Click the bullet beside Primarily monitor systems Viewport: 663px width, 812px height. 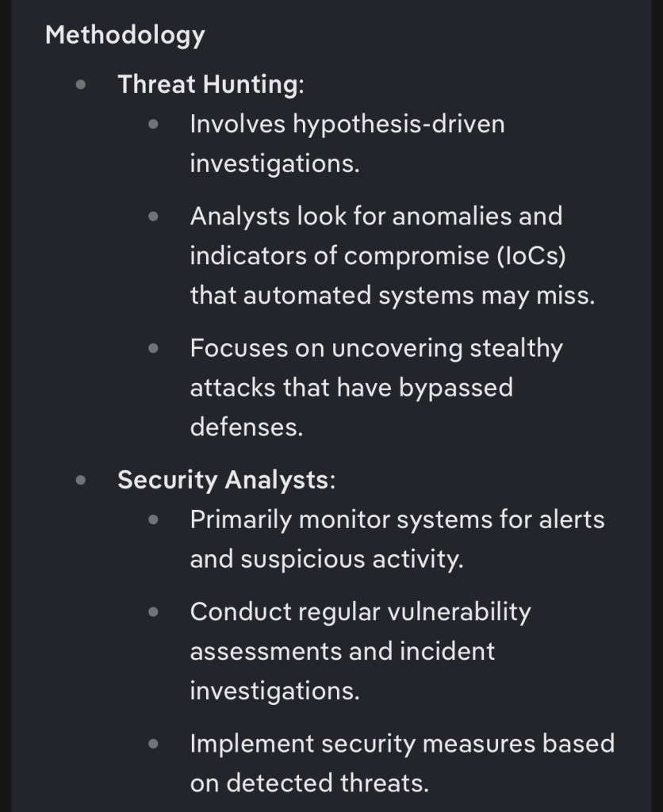(153, 519)
